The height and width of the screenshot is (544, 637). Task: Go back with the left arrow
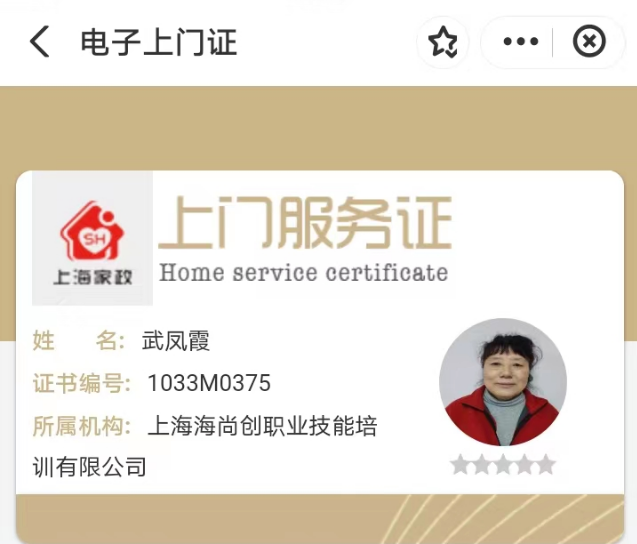click(40, 41)
